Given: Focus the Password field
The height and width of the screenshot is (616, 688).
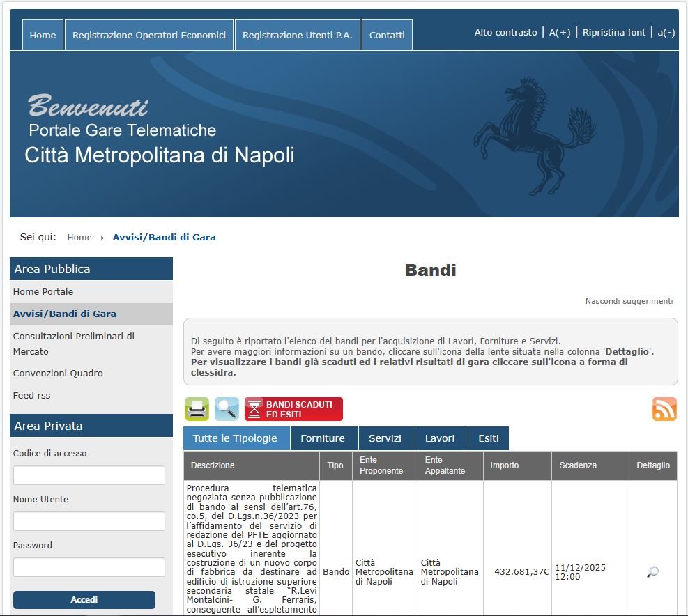Looking at the screenshot, I should pyautogui.click(x=89, y=567).
